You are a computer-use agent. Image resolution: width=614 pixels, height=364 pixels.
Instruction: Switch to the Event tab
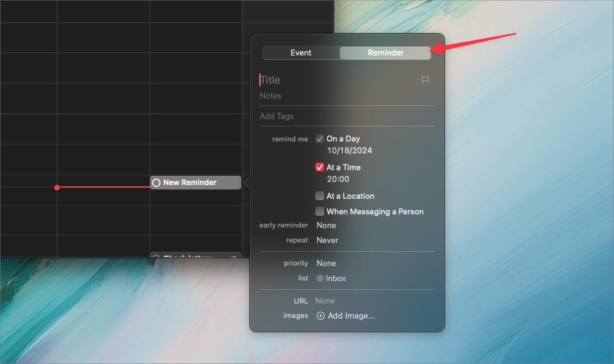[302, 53]
